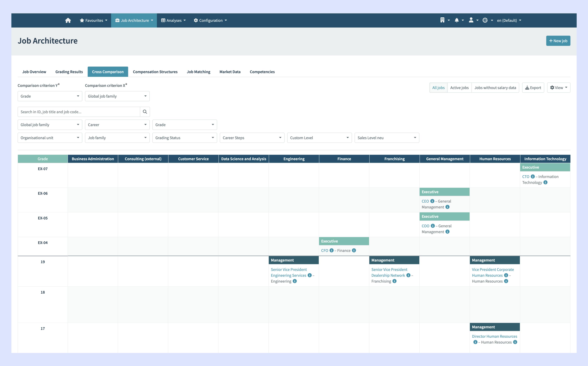Image resolution: width=588 pixels, height=366 pixels.
Task: Click the user profile icon
Action: (x=472, y=20)
